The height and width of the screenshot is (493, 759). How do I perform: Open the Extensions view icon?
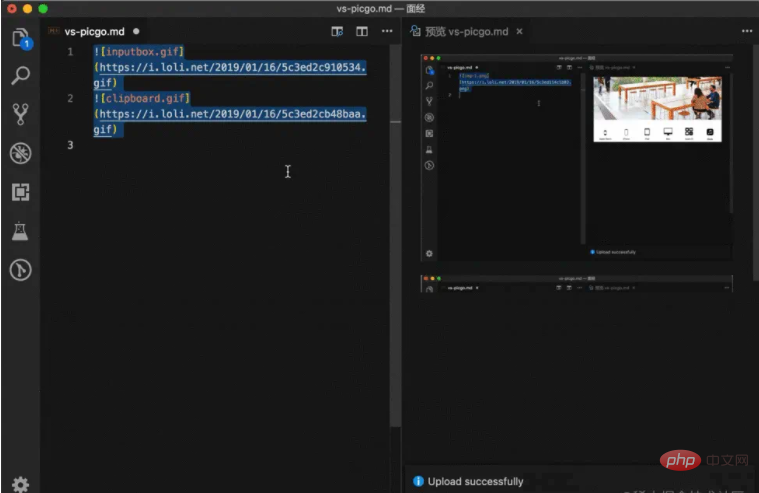[20, 191]
